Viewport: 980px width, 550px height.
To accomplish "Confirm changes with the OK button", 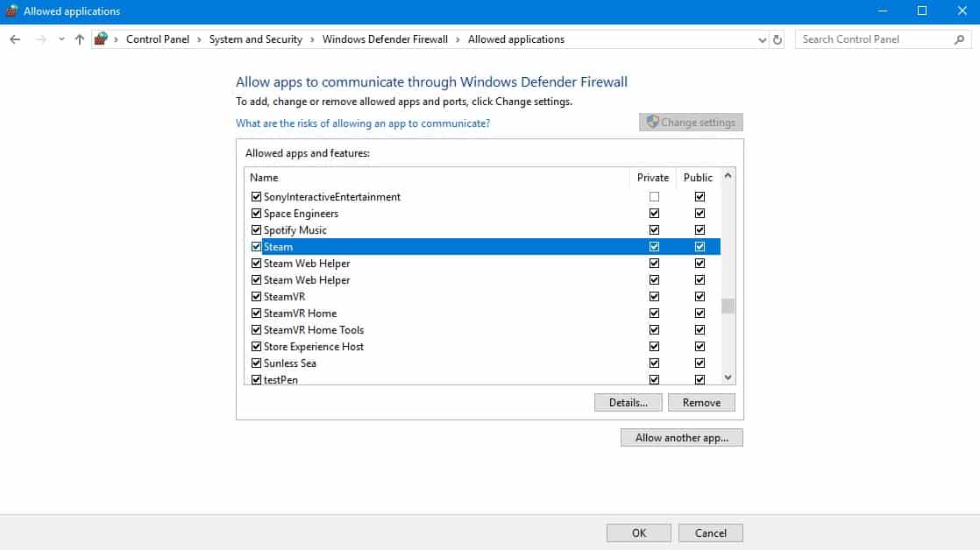I will tap(639, 533).
